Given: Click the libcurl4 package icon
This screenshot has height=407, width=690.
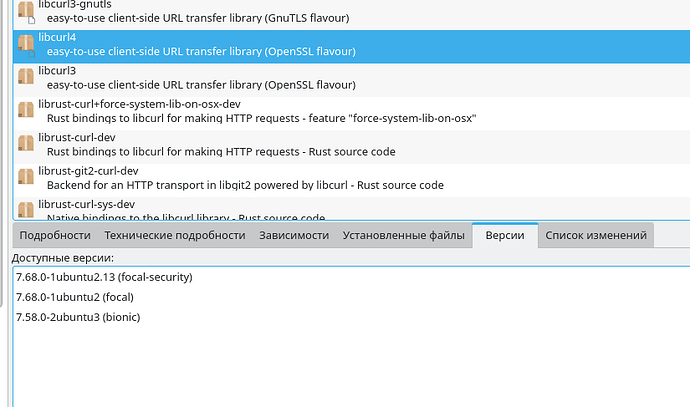Looking at the screenshot, I should tap(27, 44).
